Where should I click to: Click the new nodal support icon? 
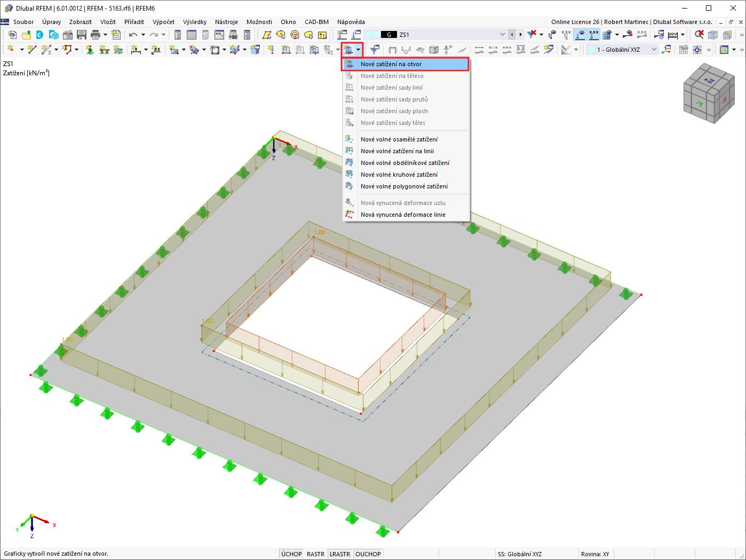[90, 50]
